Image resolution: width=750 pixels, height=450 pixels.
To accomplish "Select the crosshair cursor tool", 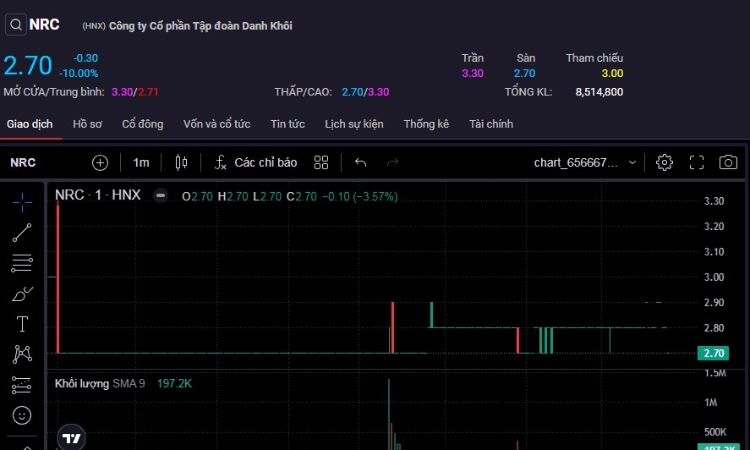I will coord(22,202).
